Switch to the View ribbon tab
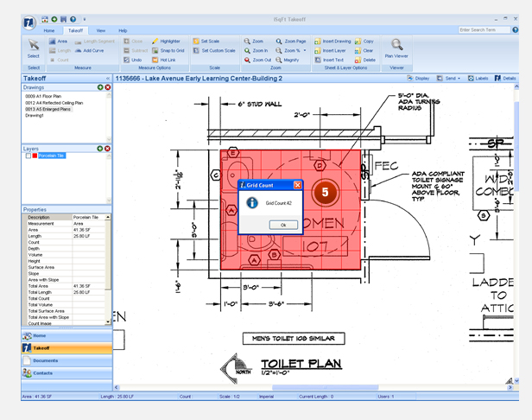 (x=101, y=30)
